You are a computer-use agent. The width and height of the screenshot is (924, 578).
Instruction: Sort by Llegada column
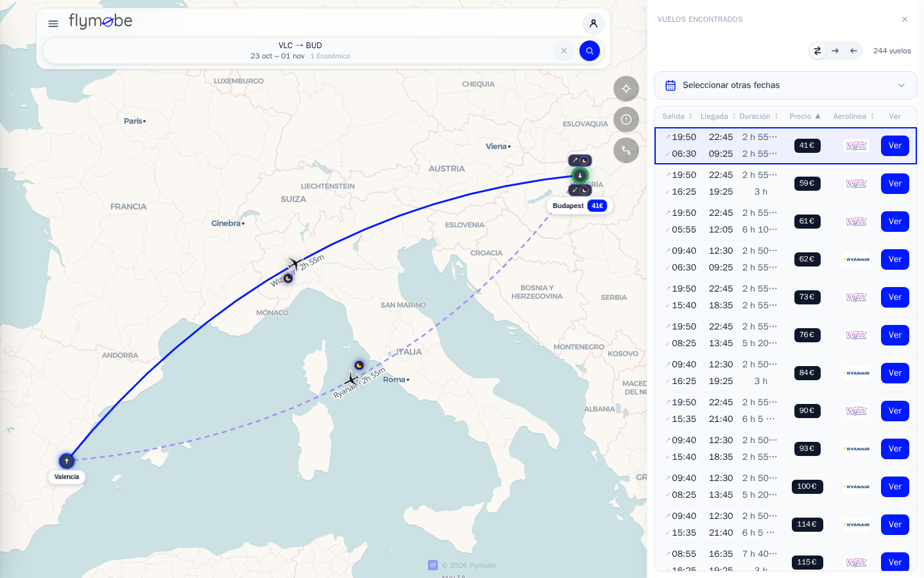(x=718, y=116)
